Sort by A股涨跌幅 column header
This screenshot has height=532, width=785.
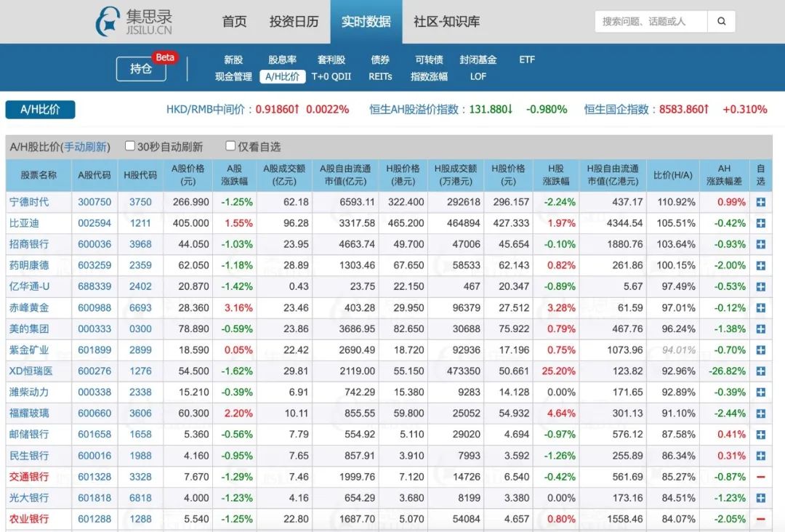(234, 174)
